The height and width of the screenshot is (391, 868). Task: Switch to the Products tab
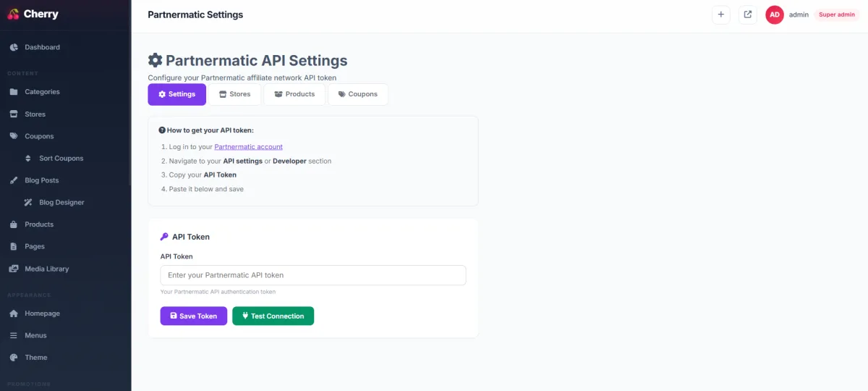[x=294, y=94]
